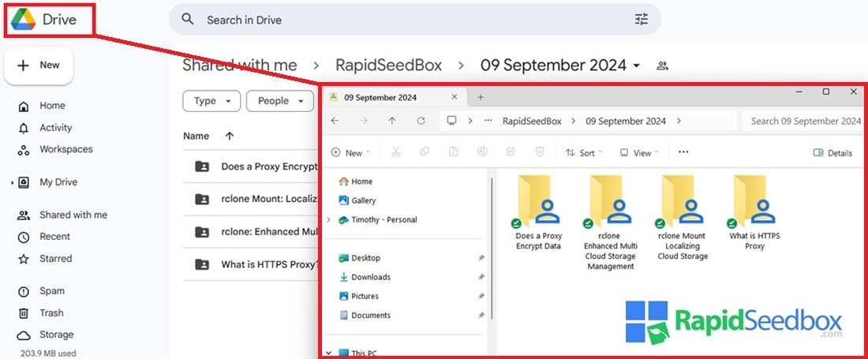Click the New button in Drive
Viewport: 868px width, 359px height.
click(x=39, y=65)
